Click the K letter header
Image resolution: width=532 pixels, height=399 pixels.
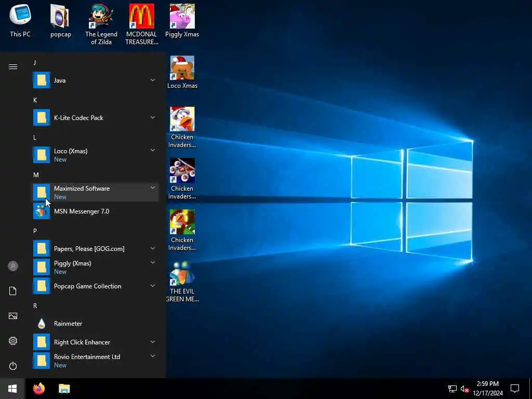point(35,100)
